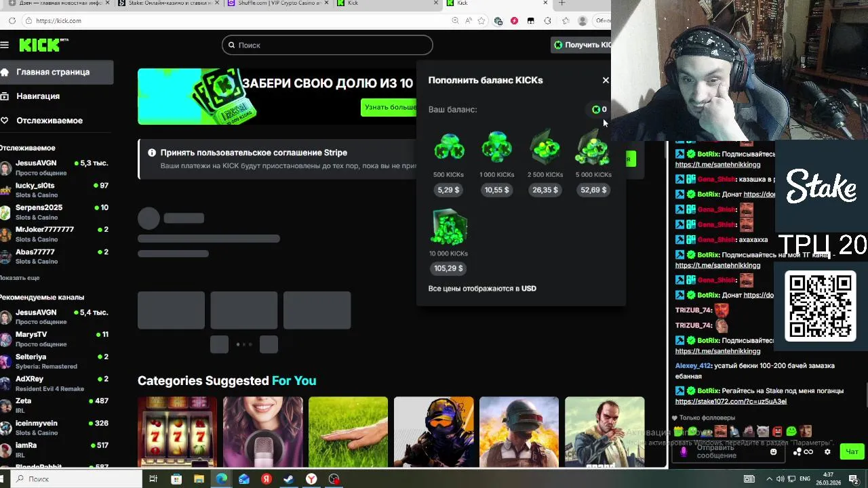Insert the white cat emote

click(x=763, y=431)
